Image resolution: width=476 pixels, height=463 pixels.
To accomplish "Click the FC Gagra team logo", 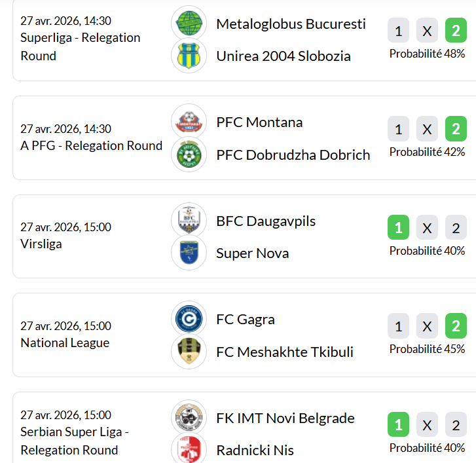I will 189,320.
